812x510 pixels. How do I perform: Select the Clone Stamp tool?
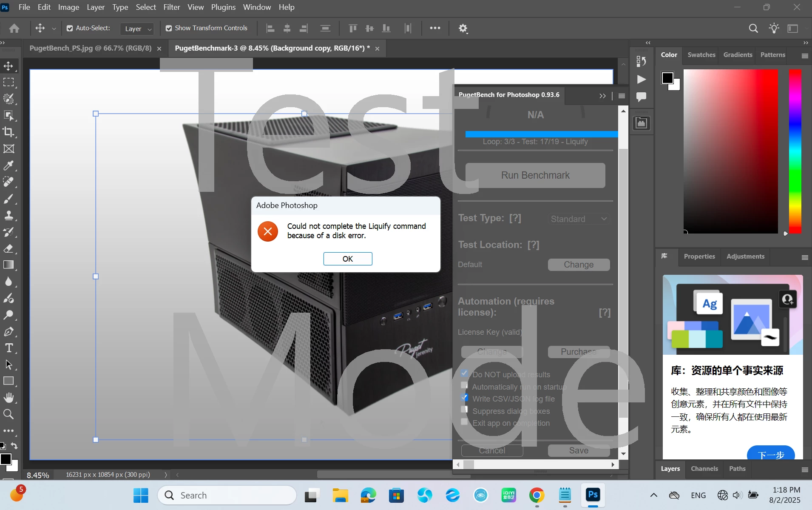pyautogui.click(x=9, y=215)
